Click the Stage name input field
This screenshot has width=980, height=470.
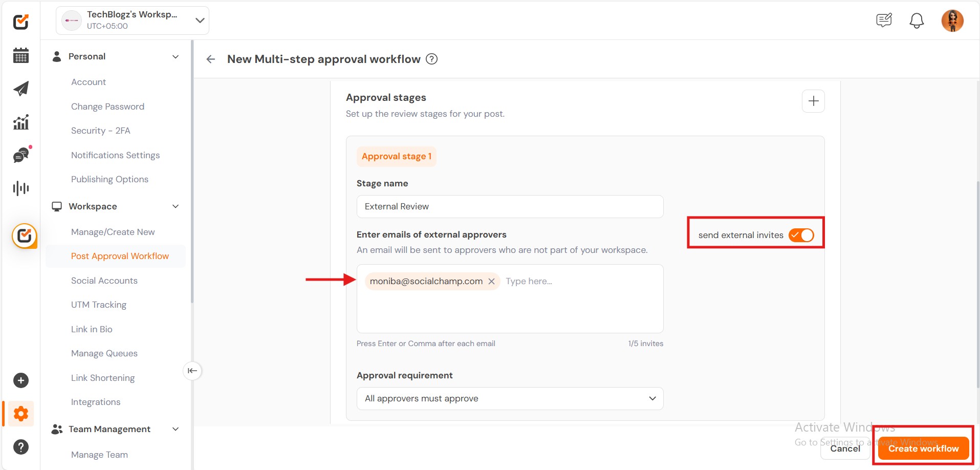point(510,206)
